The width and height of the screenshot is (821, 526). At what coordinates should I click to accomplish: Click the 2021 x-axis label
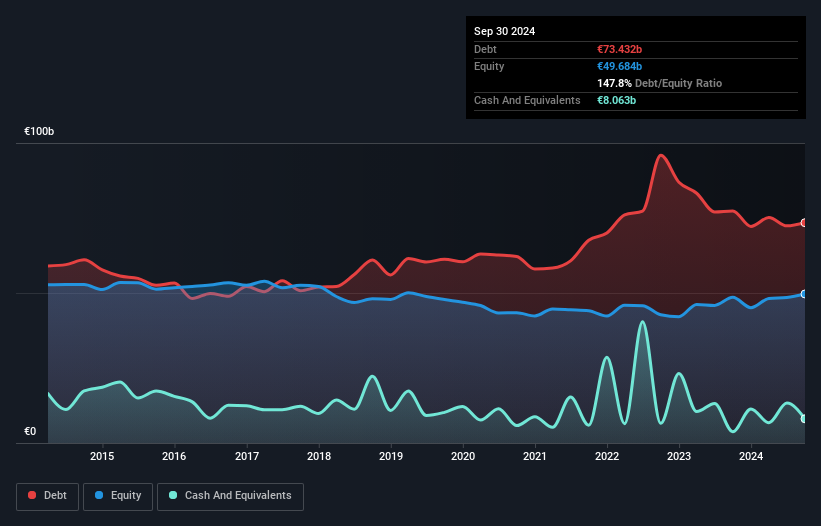point(535,456)
